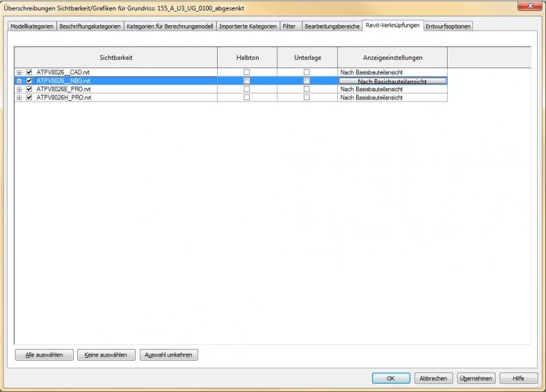Uncheck visibility of ATPV8026__CAD.rvt
This screenshot has height=392, width=546.
click(x=29, y=72)
